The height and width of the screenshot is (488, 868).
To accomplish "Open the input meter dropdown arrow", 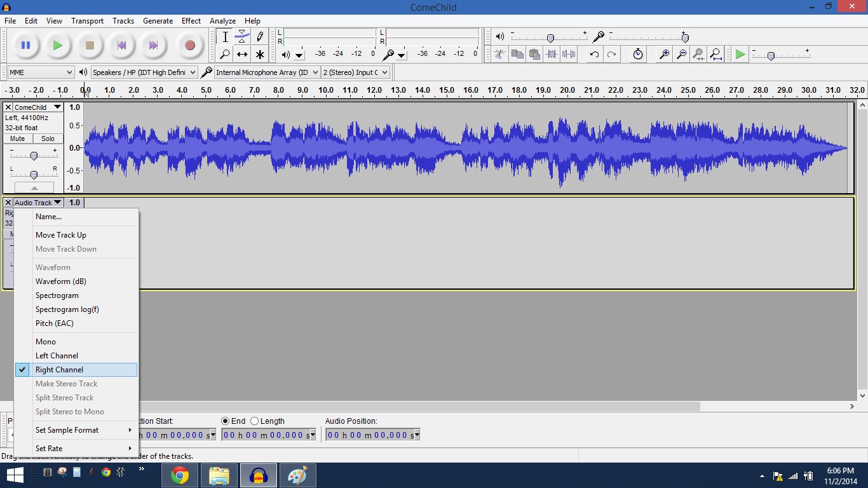I will tap(402, 55).
